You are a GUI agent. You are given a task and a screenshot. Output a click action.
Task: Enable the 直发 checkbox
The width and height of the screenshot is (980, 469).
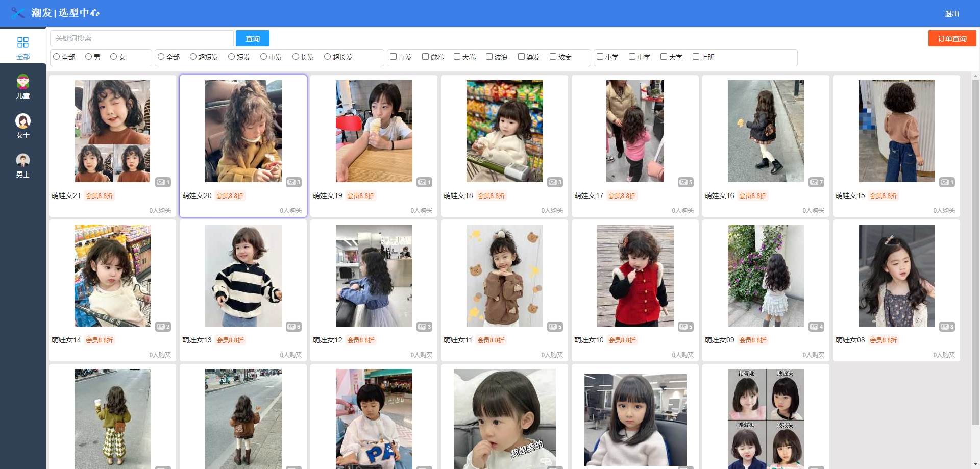coord(394,57)
